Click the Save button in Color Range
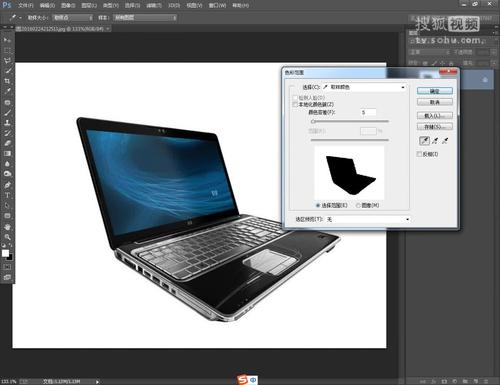The width and height of the screenshot is (500, 385). coord(435,127)
